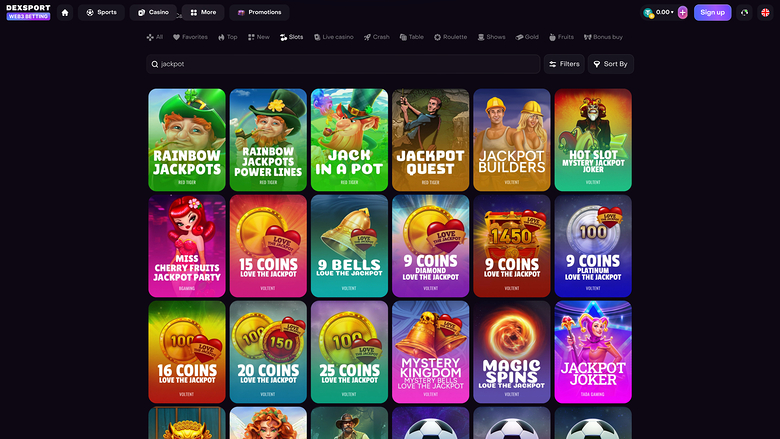
Task: Select the Top category
Action: [x=227, y=37]
